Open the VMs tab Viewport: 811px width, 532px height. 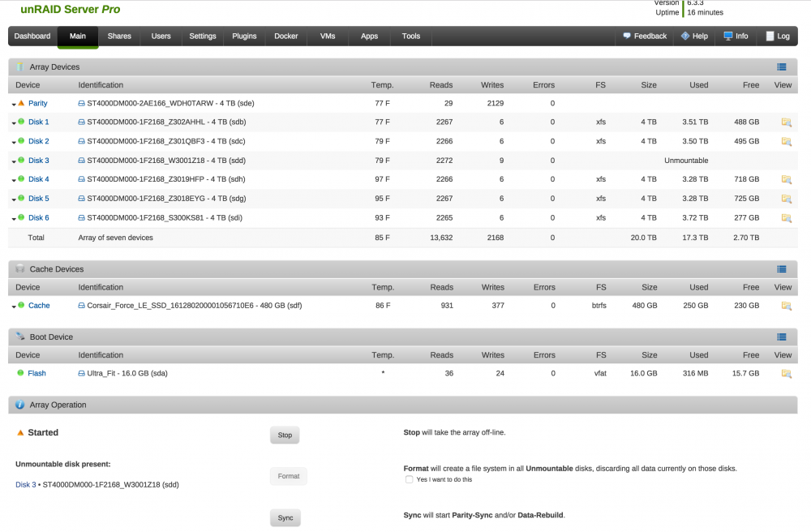pyautogui.click(x=328, y=36)
